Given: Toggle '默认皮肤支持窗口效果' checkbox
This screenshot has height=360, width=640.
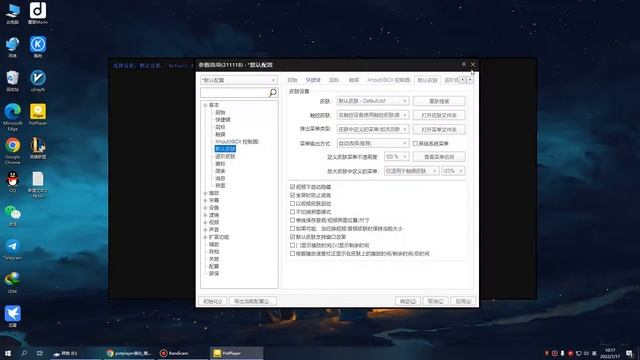Looking at the screenshot, I should (x=292, y=237).
